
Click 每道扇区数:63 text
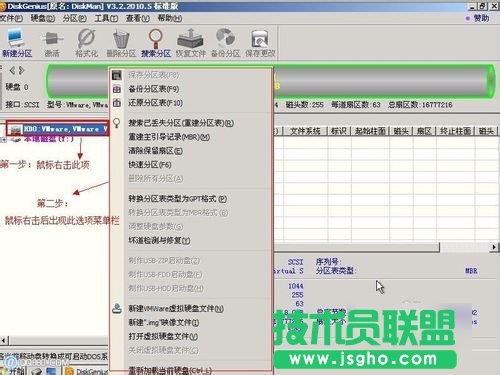[x=356, y=105]
